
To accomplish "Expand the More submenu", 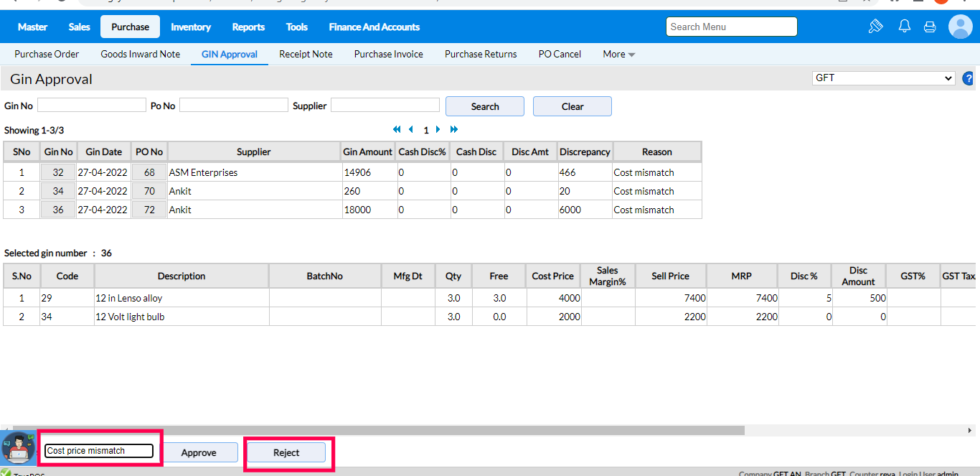I will [618, 54].
